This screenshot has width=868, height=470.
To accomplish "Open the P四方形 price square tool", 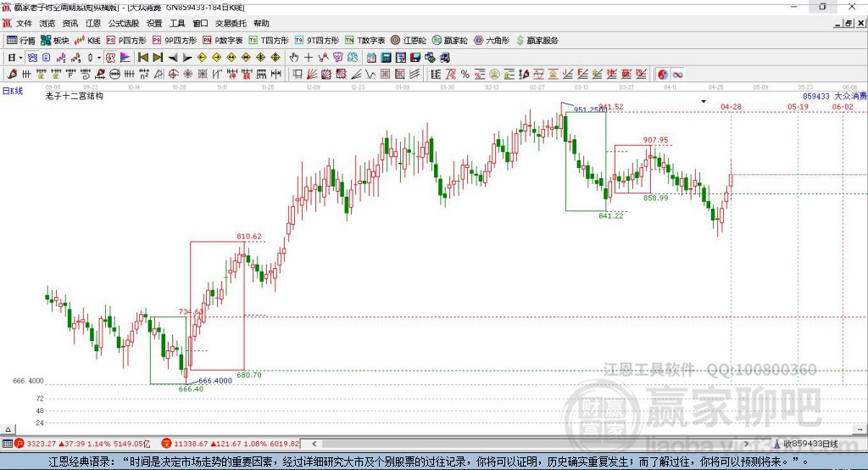I will click(x=126, y=41).
